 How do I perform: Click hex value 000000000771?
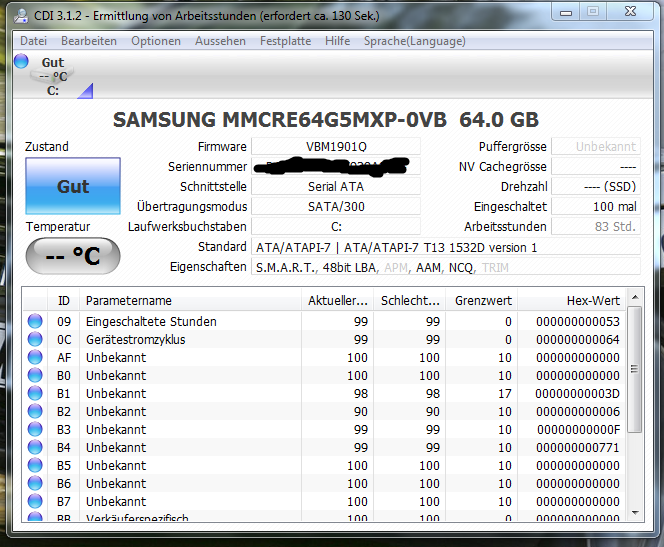pyautogui.click(x=578, y=448)
